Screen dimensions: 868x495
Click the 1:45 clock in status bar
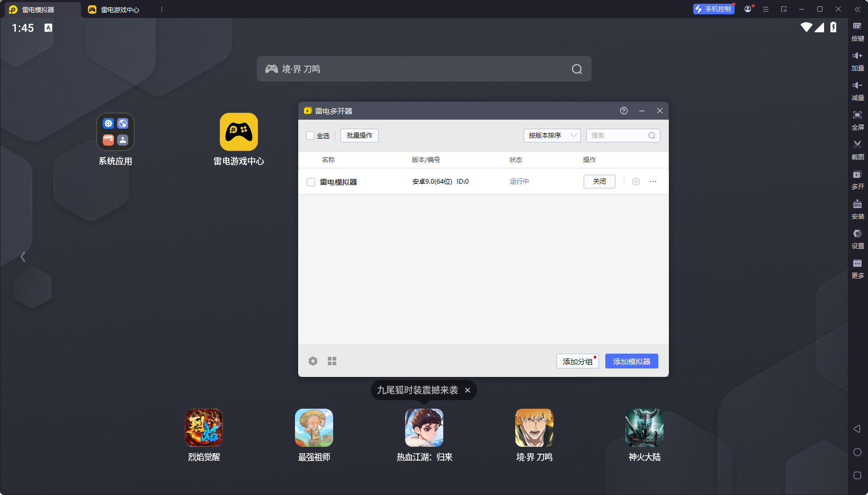(23, 28)
